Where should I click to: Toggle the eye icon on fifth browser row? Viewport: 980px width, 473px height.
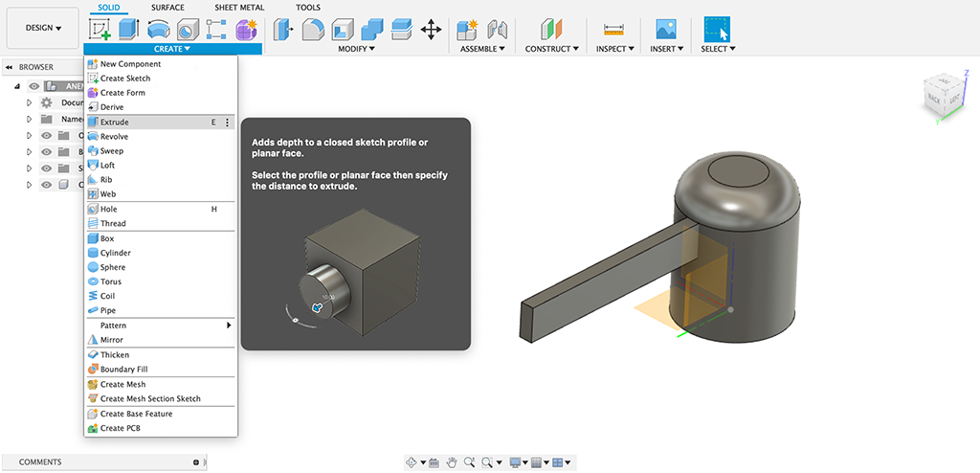[x=46, y=168]
